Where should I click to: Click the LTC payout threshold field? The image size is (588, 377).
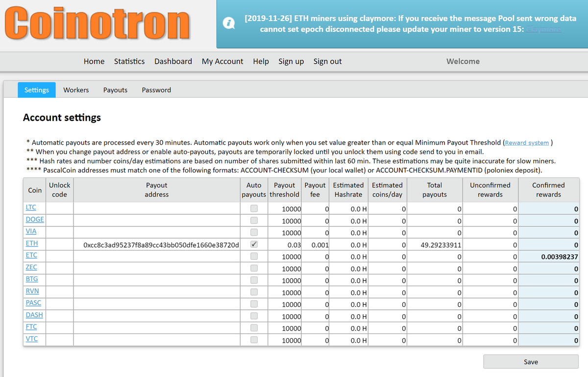[x=285, y=208]
